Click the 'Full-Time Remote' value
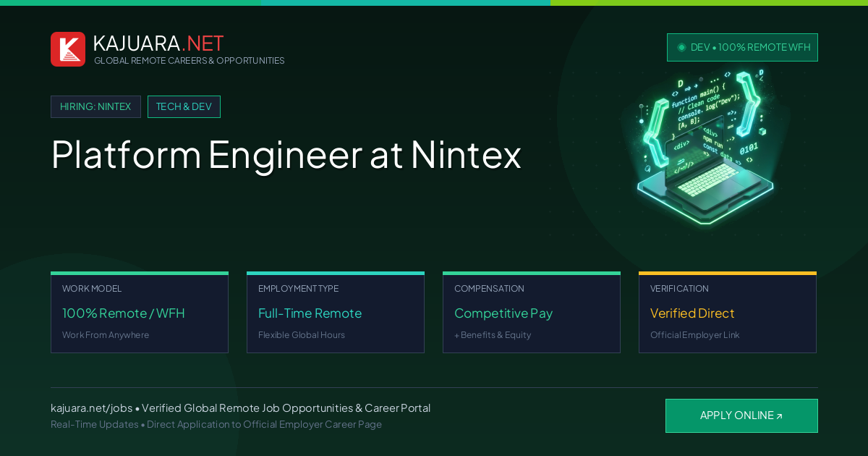868x456 pixels. 310,313
